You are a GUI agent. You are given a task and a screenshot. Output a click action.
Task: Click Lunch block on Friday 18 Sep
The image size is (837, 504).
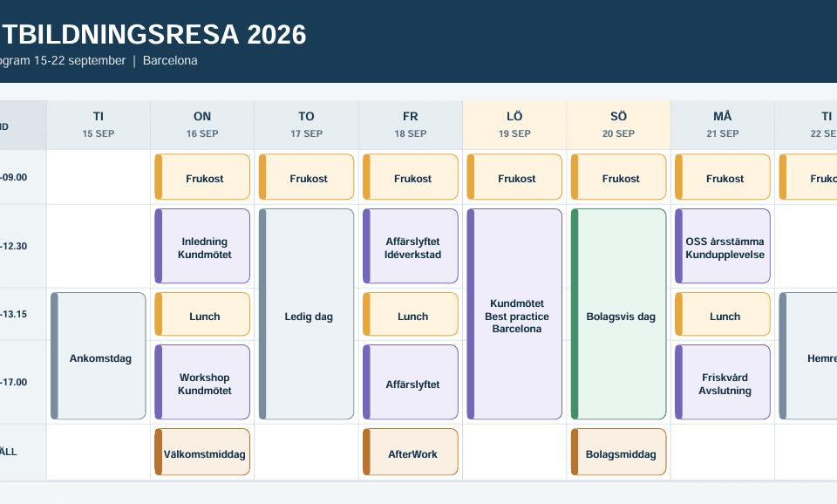tap(411, 314)
